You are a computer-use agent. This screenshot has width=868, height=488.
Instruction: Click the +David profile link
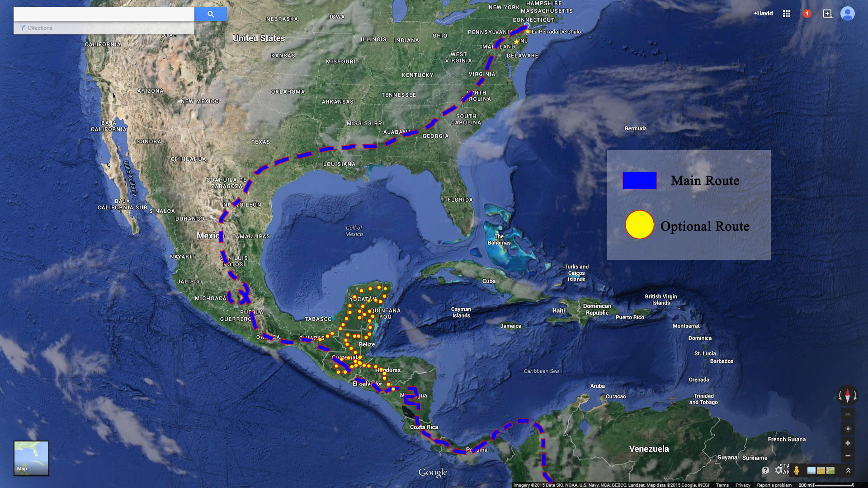pos(763,14)
